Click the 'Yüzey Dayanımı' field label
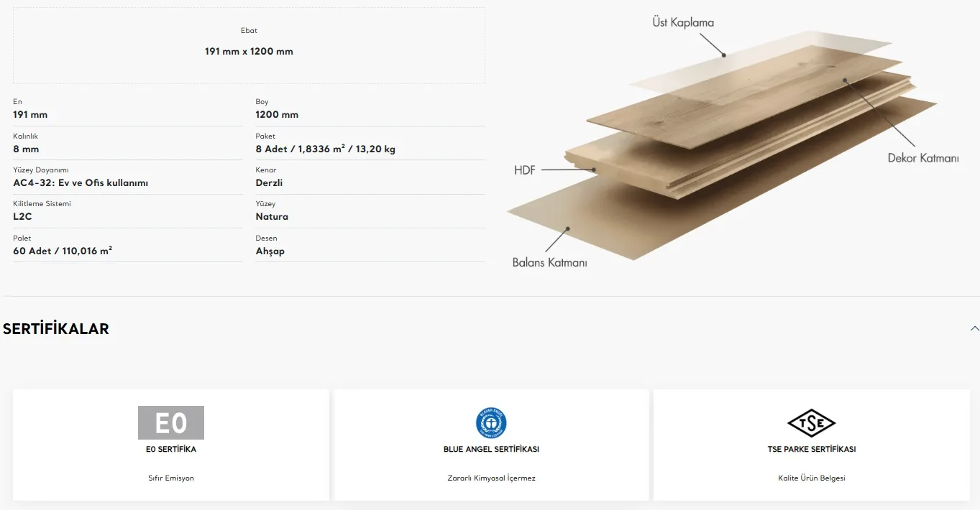The image size is (980, 510). 41,170
